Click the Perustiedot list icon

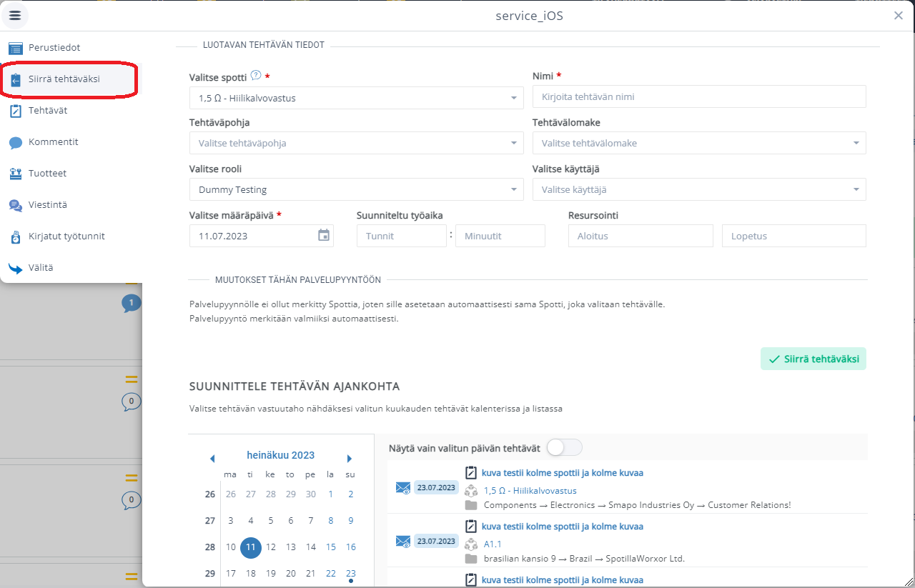pyautogui.click(x=16, y=49)
